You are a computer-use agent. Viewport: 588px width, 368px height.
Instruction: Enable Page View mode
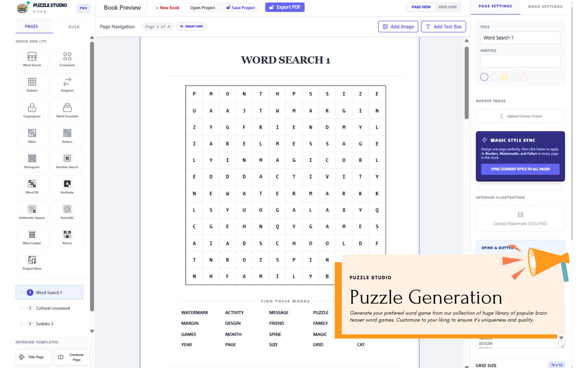421,7
